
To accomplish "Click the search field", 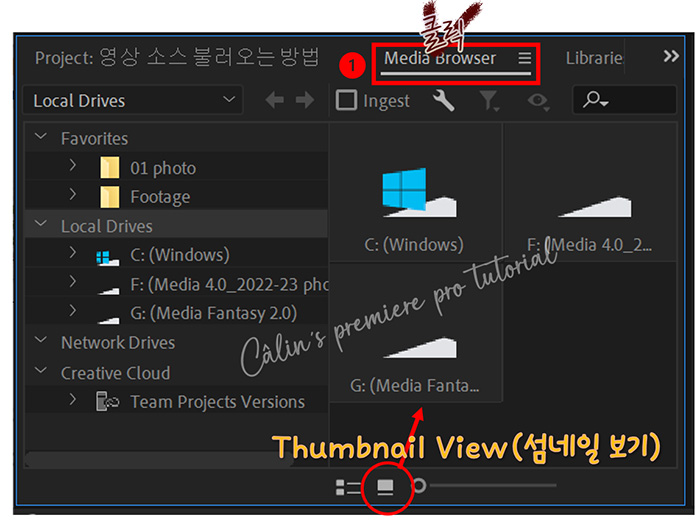I will [x=625, y=100].
